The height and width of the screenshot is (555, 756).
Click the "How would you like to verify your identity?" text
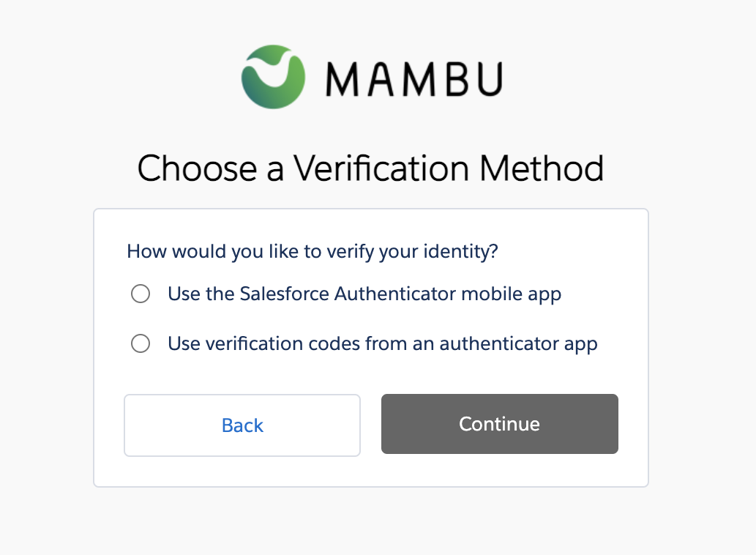(312, 252)
